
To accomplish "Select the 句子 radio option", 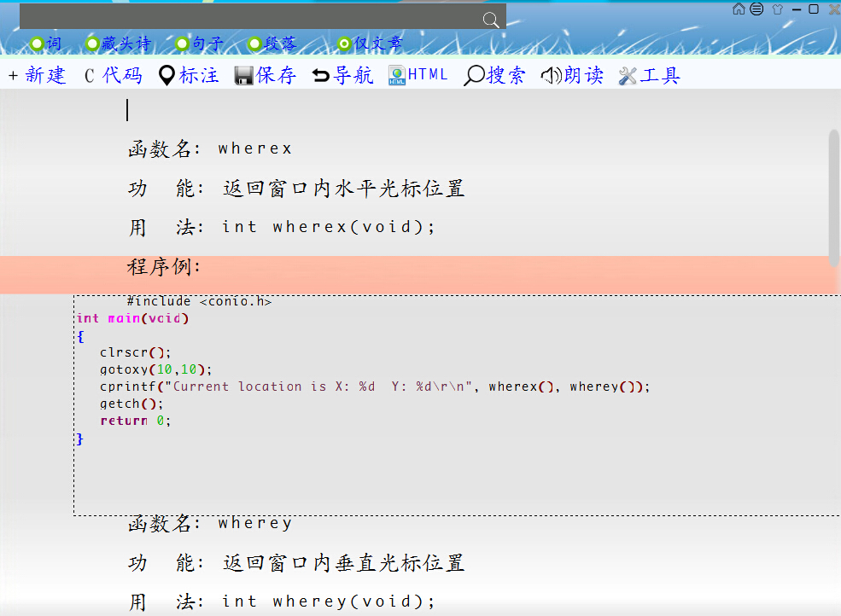I will point(183,44).
